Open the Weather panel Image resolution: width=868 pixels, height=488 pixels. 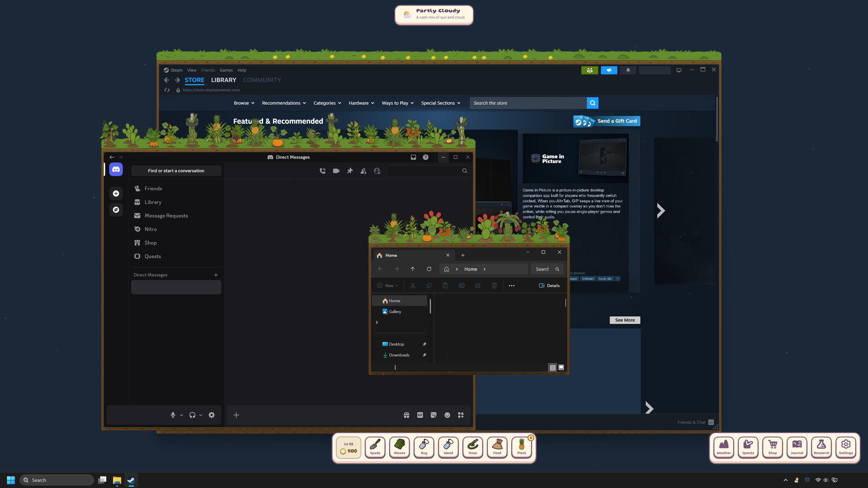(724, 447)
